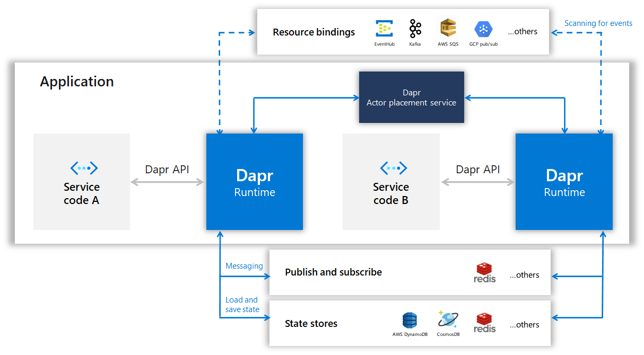Open the Dapr Actor placement service box
Screen dimensions: 644x355
tap(412, 97)
